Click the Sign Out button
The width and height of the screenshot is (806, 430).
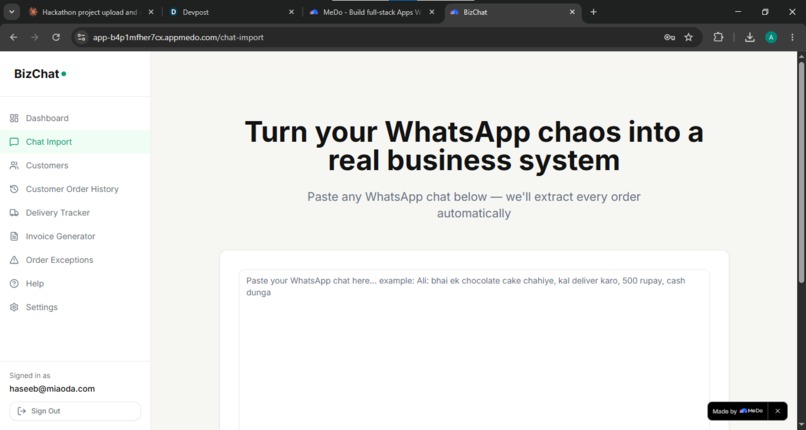click(75, 411)
